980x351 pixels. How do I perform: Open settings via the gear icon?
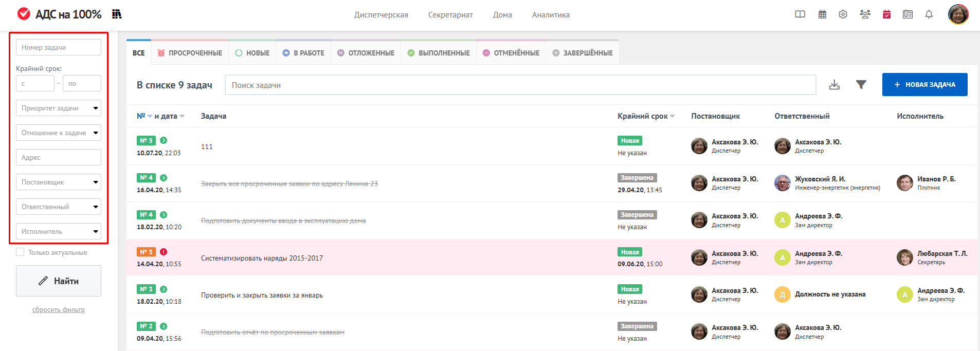pyautogui.click(x=843, y=14)
